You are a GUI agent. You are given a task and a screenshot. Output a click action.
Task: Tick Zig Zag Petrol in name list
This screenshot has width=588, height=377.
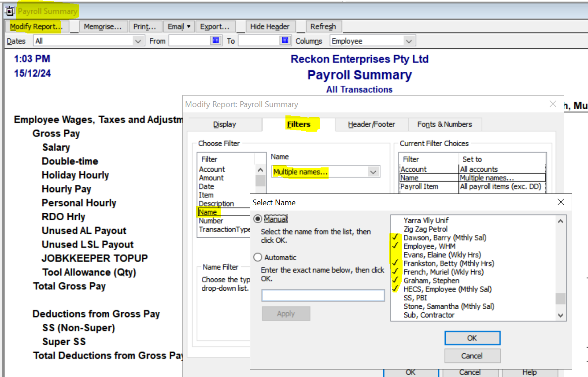425,229
